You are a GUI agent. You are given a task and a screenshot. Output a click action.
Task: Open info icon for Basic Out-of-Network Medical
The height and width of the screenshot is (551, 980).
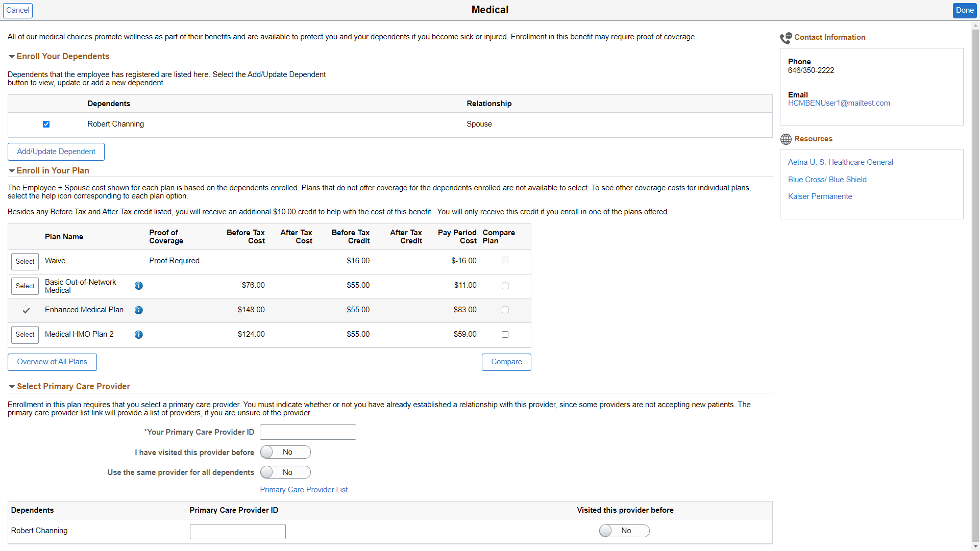pos(138,286)
